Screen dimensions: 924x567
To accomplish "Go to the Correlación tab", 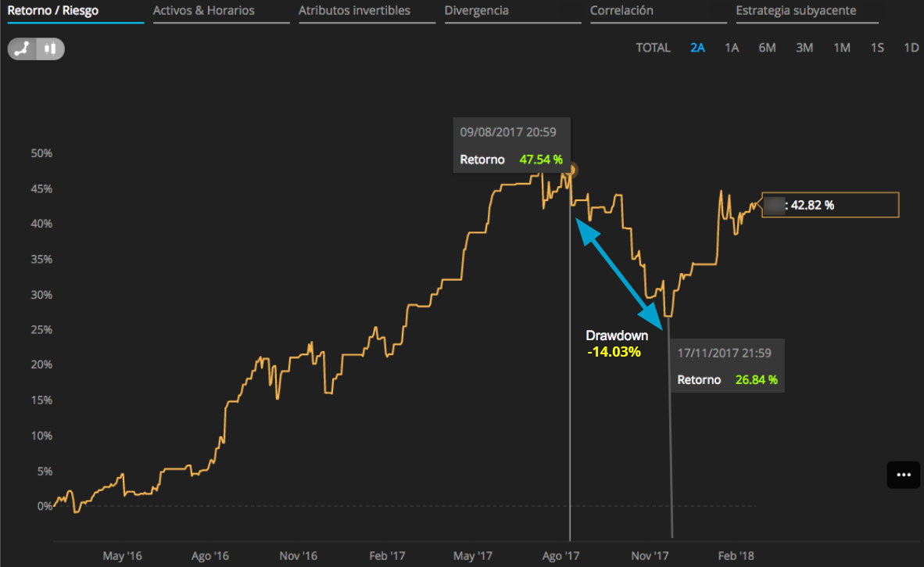I will [x=621, y=11].
